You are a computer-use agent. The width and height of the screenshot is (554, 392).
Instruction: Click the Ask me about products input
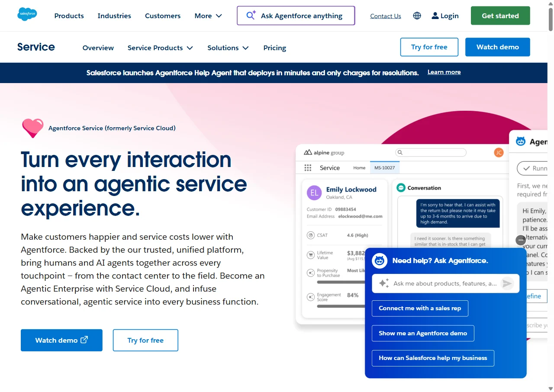446,283
